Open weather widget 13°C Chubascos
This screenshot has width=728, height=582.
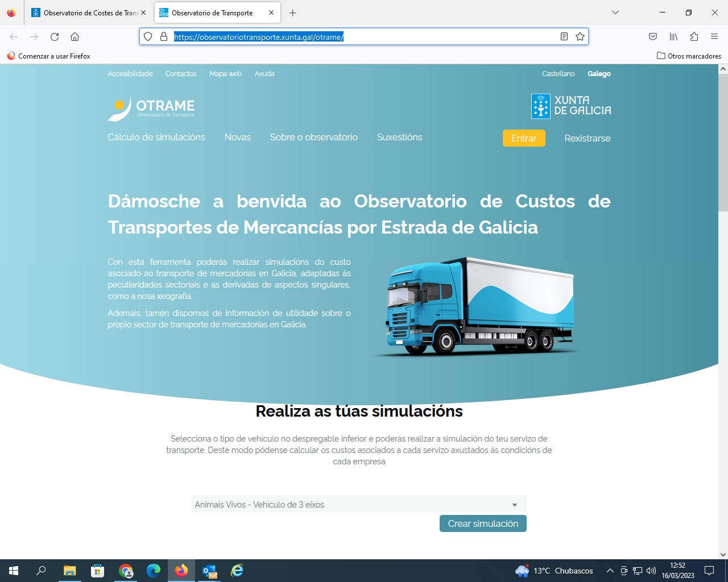(554, 571)
